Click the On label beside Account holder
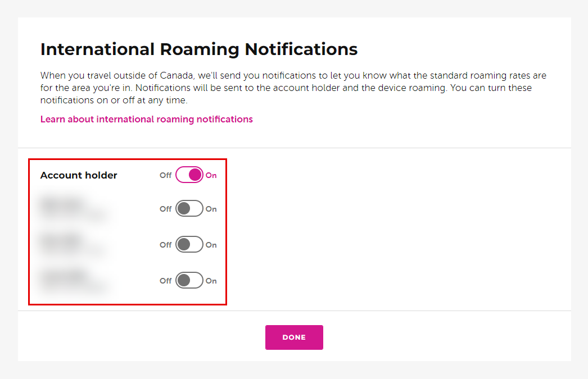The image size is (588, 379). pos(212,175)
